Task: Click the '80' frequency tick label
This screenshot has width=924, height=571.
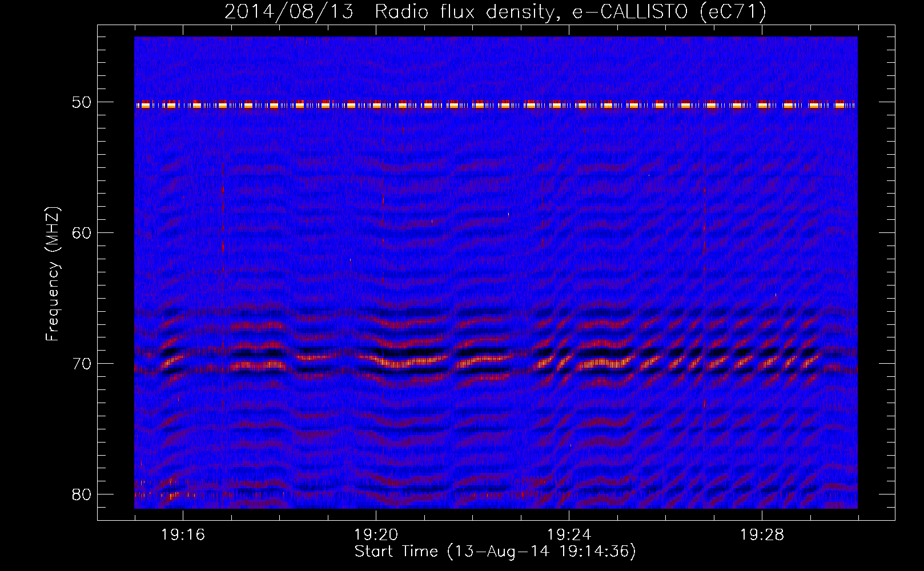Action: point(82,494)
